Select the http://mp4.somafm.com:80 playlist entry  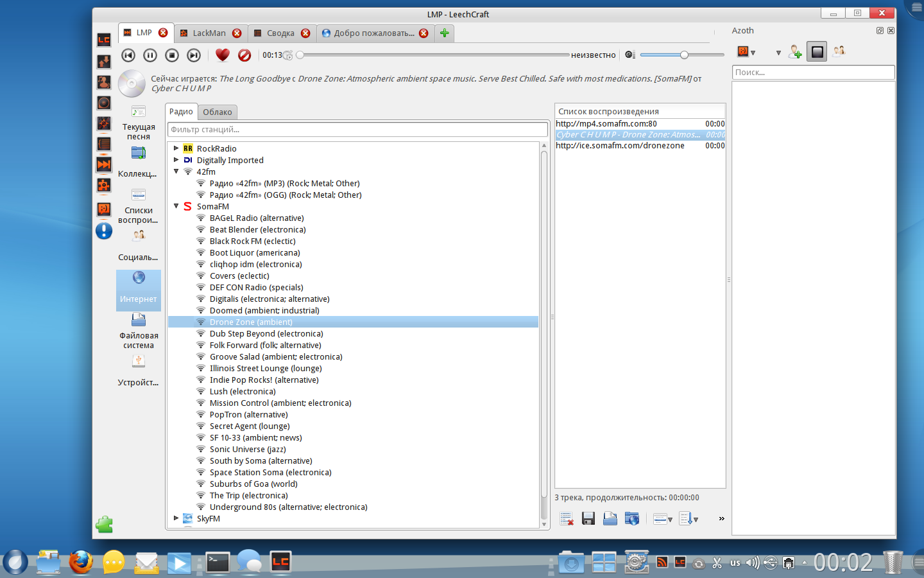(640, 124)
